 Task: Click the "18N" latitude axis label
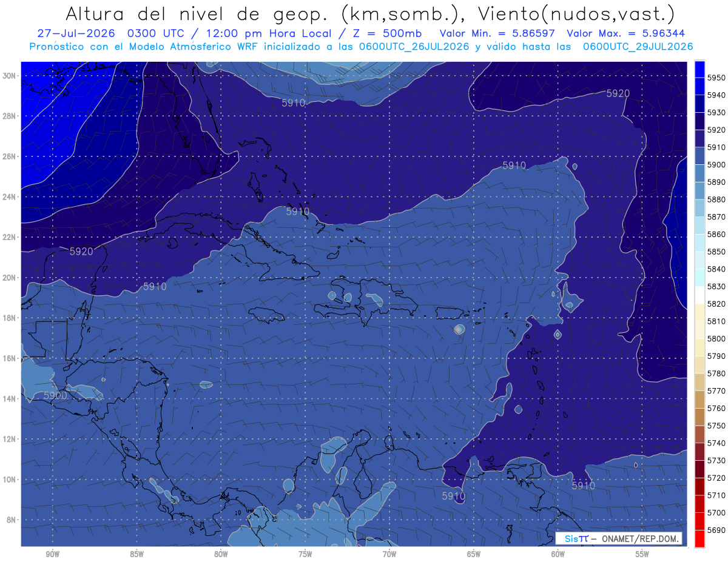point(10,318)
